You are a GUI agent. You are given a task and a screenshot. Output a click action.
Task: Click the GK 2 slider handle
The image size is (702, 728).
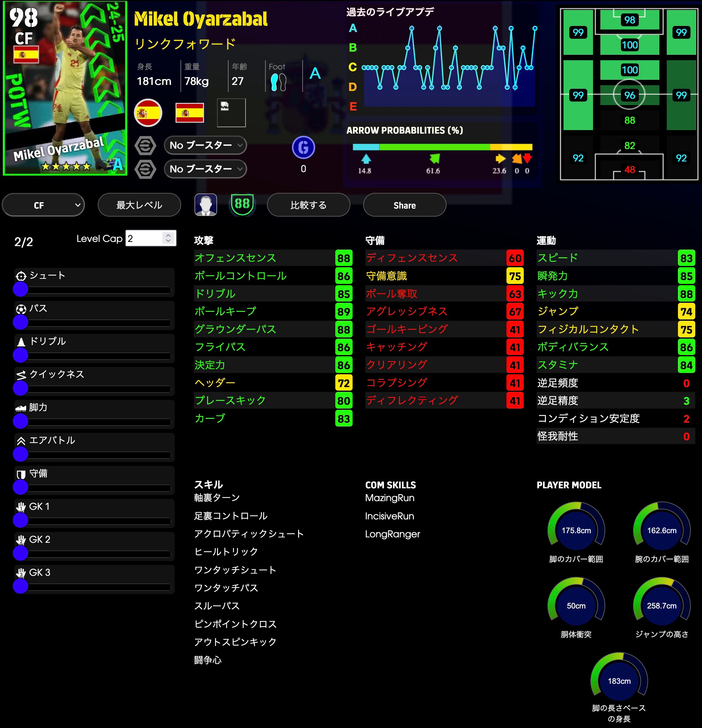click(x=21, y=553)
